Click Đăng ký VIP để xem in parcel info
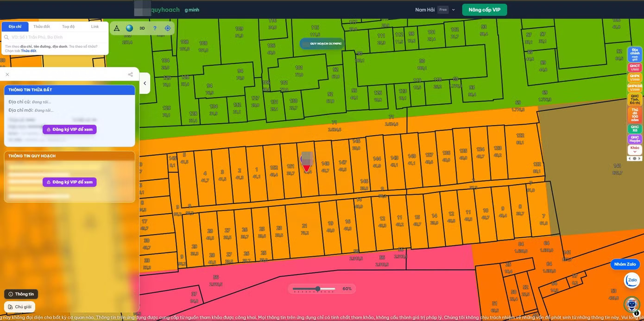 tap(69, 129)
